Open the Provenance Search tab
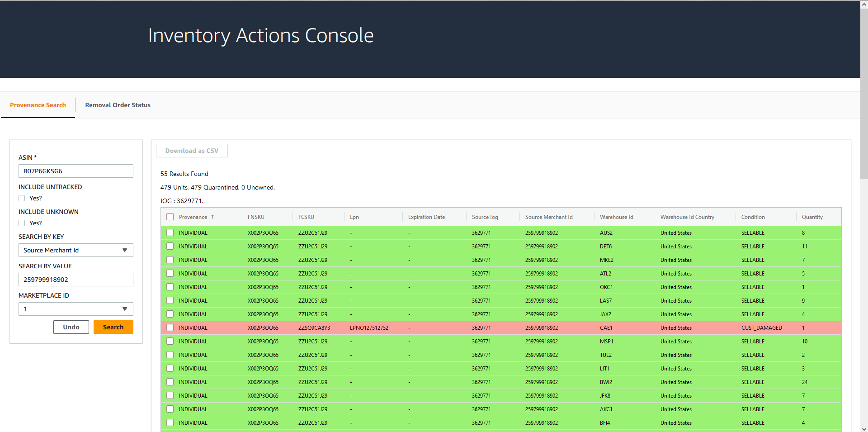868x432 pixels. 38,105
